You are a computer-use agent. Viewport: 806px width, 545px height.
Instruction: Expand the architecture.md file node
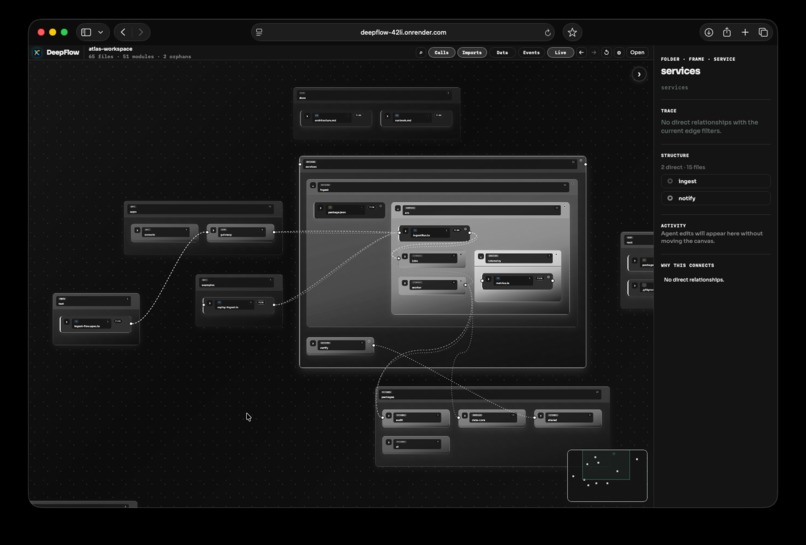coord(307,117)
